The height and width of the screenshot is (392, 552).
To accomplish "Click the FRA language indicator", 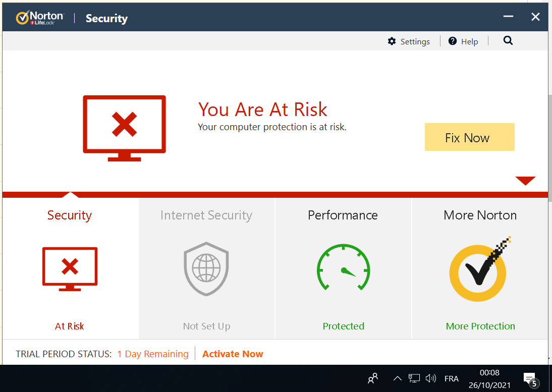I will pos(451,378).
